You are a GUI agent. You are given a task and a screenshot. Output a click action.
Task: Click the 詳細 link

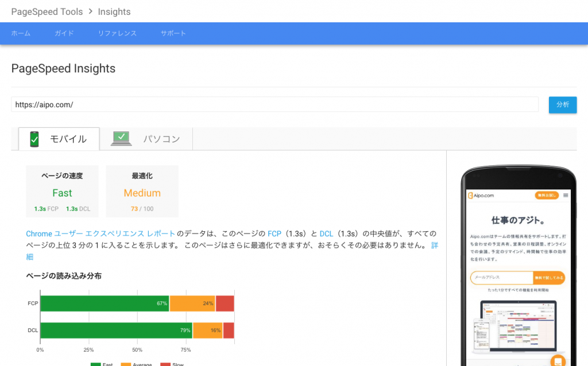[434, 246]
